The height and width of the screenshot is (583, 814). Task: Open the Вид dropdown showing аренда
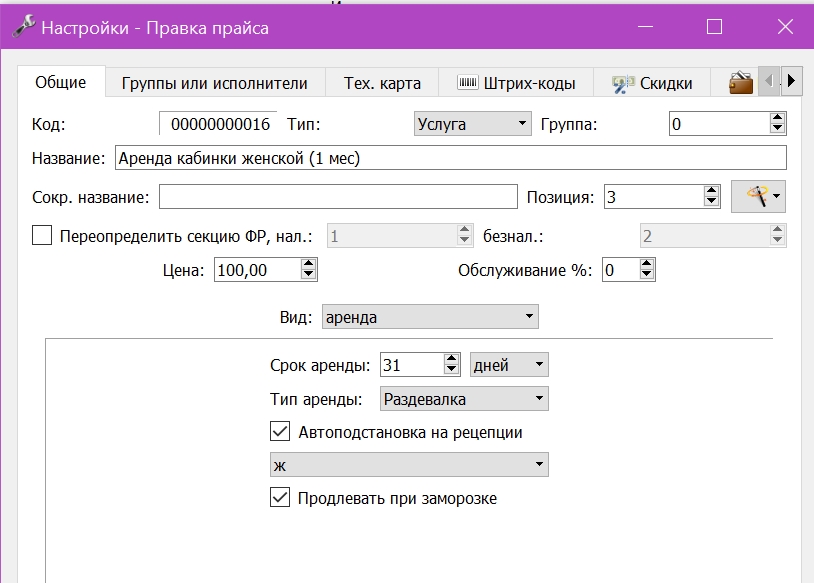[430, 316]
